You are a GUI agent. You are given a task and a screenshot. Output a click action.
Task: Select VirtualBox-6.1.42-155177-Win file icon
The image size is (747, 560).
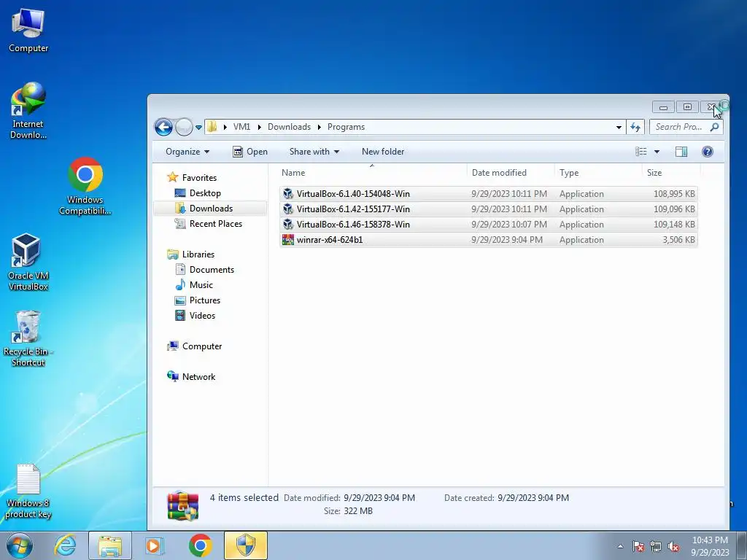pyautogui.click(x=287, y=209)
